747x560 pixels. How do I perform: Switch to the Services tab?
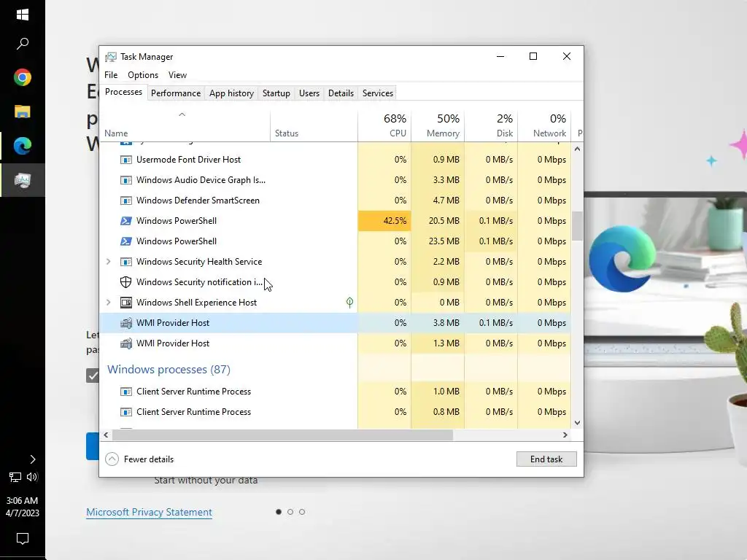coord(378,93)
